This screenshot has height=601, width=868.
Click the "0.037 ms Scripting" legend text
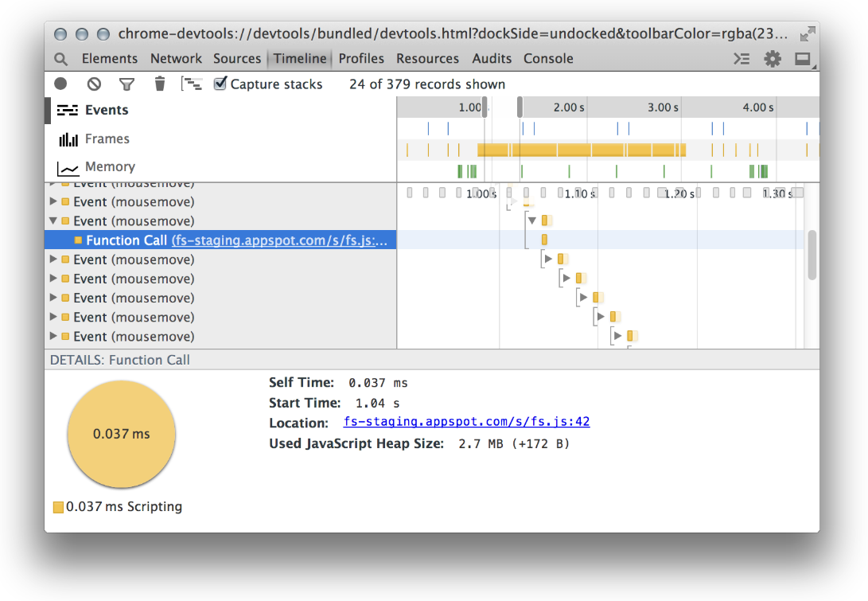pyautogui.click(x=124, y=507)
